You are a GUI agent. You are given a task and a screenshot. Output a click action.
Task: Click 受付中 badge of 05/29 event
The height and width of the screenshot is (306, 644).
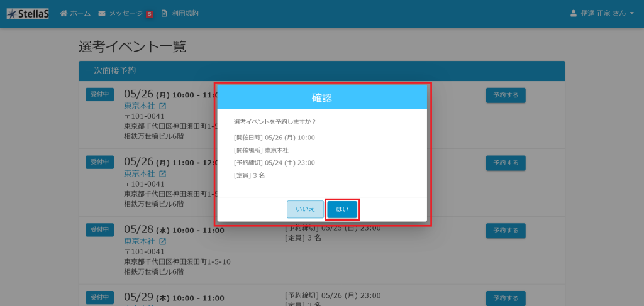coord(99,297)
